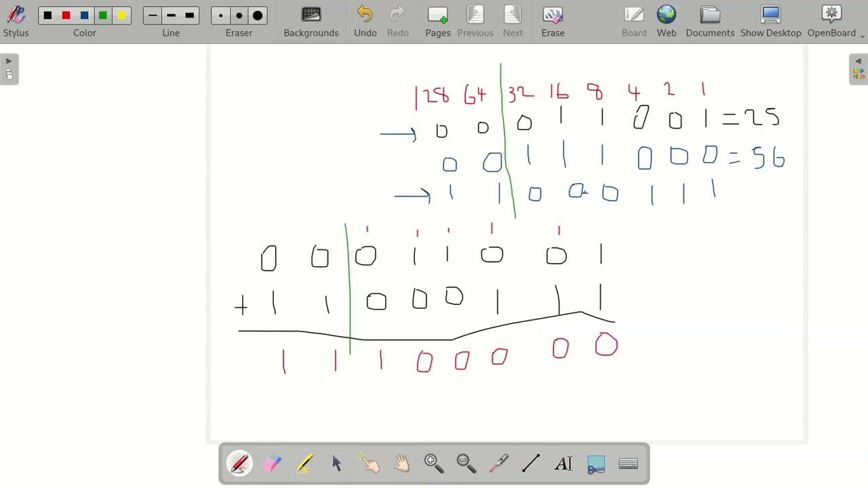Undo the last stroke
This screenshot has width=868, height=488.
366,22
